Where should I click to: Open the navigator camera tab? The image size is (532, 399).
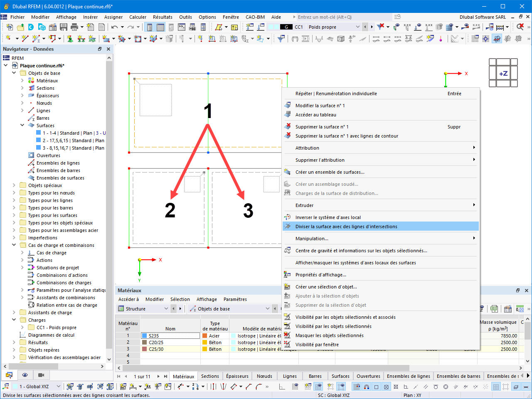click(x=41, y=375)
